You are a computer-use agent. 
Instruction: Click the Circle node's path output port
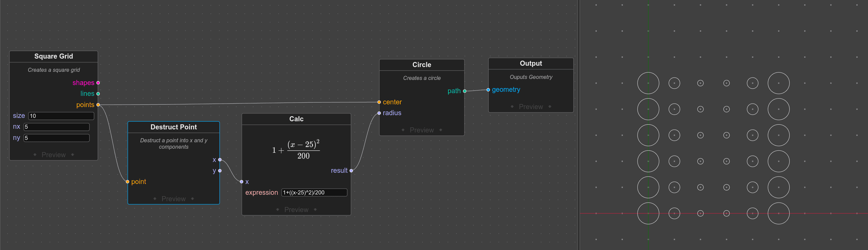coord(465,91)
